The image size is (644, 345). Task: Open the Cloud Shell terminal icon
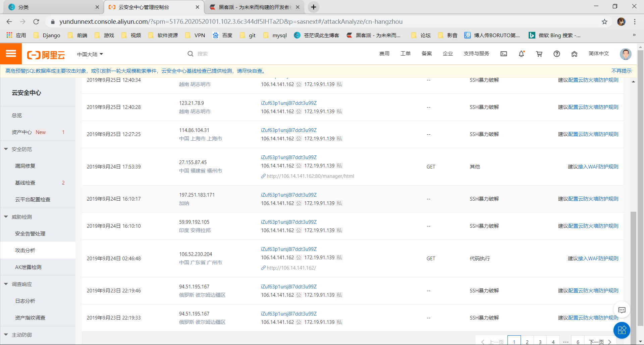click(x=503, y=54)
